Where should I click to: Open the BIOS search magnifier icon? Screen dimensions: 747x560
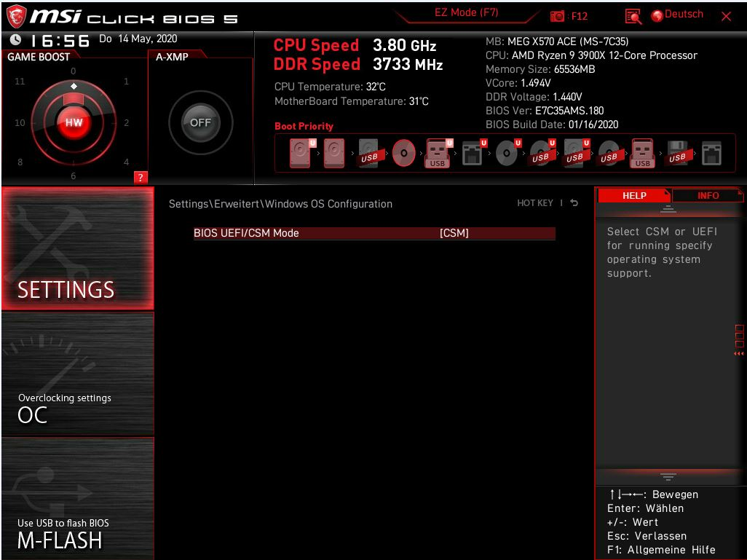(633, 17)
